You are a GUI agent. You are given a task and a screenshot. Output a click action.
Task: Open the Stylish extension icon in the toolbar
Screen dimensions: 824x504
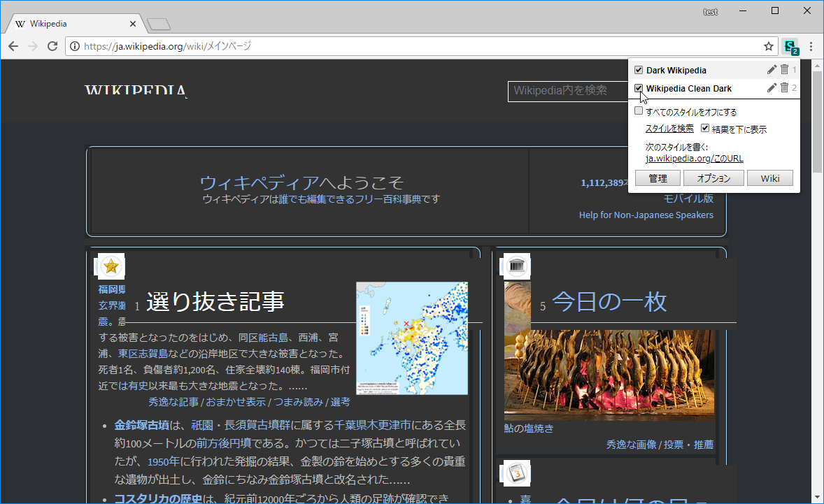[790, 46]
